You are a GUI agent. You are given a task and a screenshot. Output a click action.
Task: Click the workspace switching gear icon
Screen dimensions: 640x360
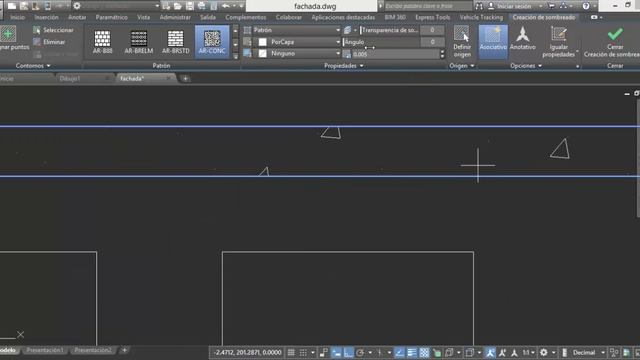tap(544, 352)
